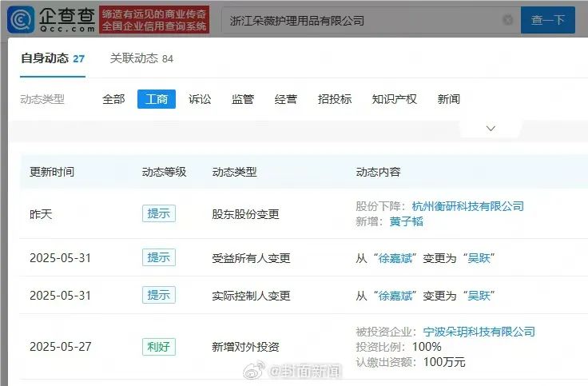
Task: Clear the search box with X icon
Action: pyautogui.click(x=507, y=19)
